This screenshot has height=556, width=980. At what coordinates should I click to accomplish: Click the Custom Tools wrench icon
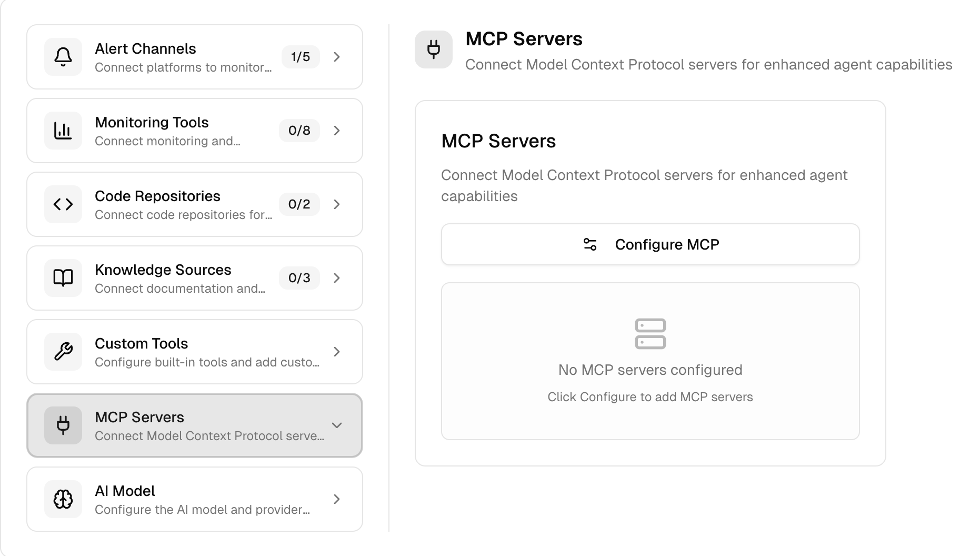click(x=63, y=352)
